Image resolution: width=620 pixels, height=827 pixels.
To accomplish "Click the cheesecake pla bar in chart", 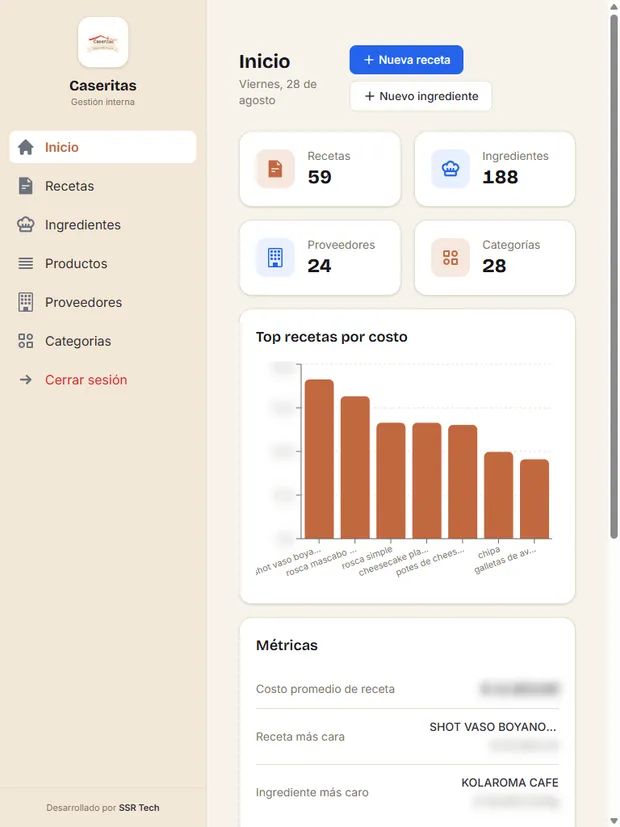I will [427, 480].
